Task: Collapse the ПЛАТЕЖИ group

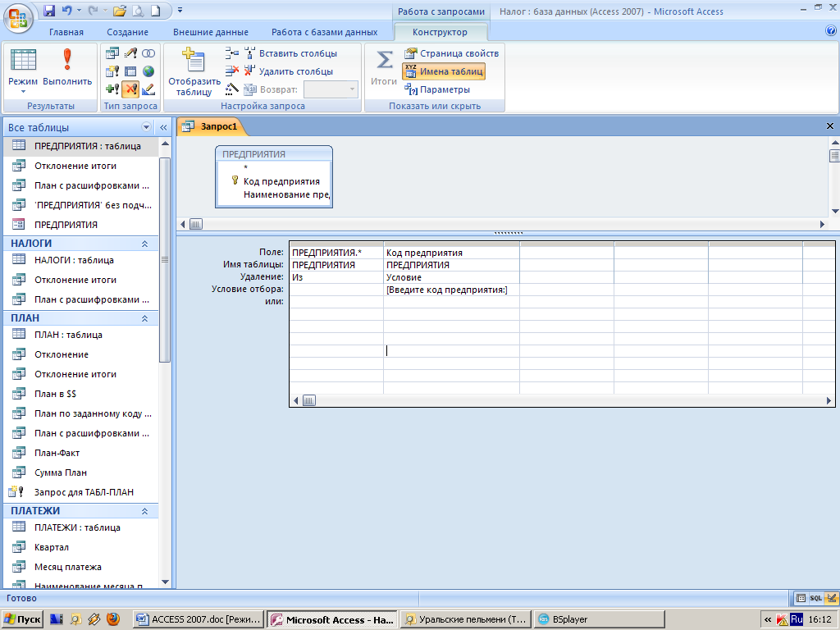Action: tap(144, 511)
